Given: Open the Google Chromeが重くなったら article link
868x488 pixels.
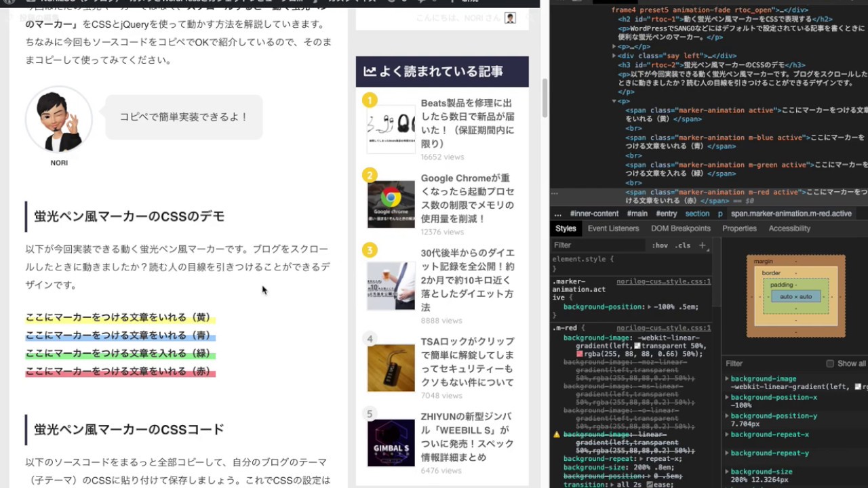Looking at the screenshot, I should click(467, 198).
